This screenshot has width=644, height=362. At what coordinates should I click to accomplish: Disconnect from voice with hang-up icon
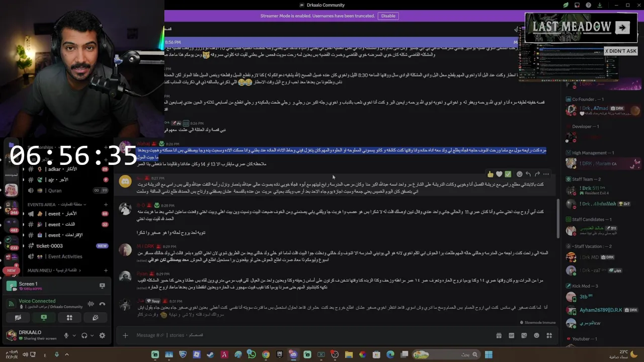click(x=102, y=304)
